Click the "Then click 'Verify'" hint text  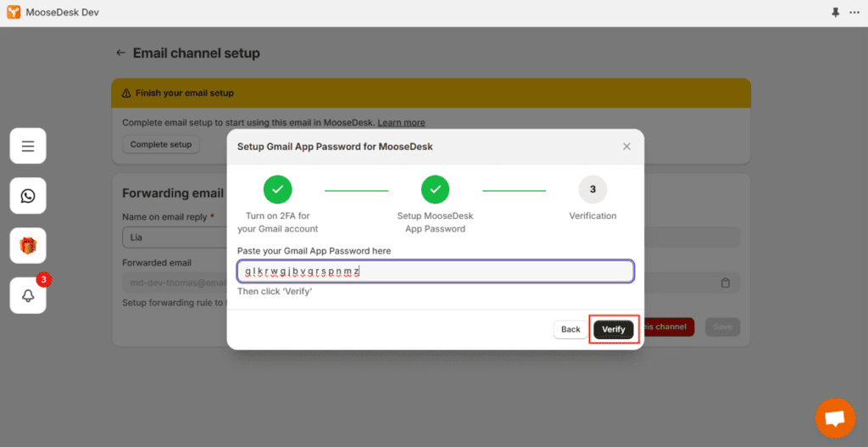(x=275, y=291)
